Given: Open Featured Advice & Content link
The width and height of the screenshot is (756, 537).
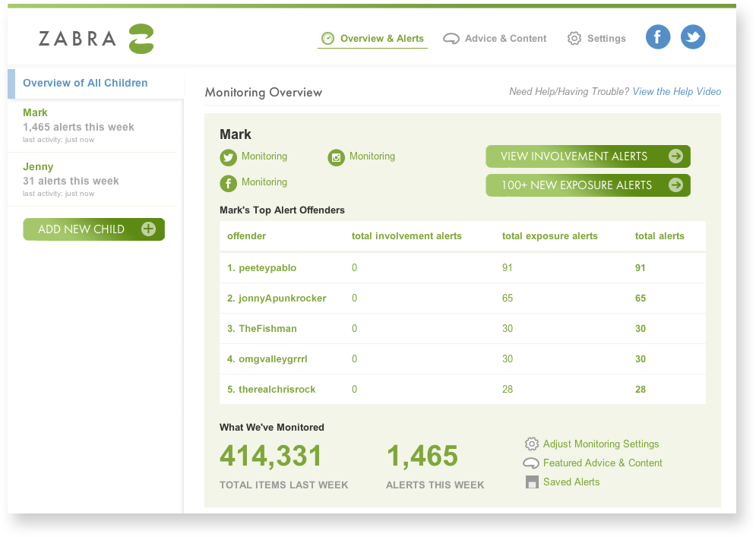Looking at the screenshot, I should click(x=603, y=463).
